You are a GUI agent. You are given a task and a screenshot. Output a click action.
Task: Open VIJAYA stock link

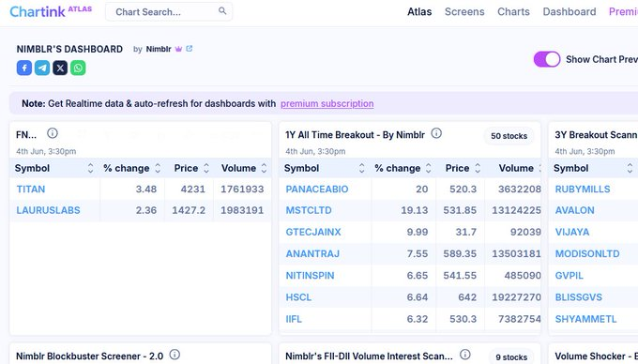(572, 232)
